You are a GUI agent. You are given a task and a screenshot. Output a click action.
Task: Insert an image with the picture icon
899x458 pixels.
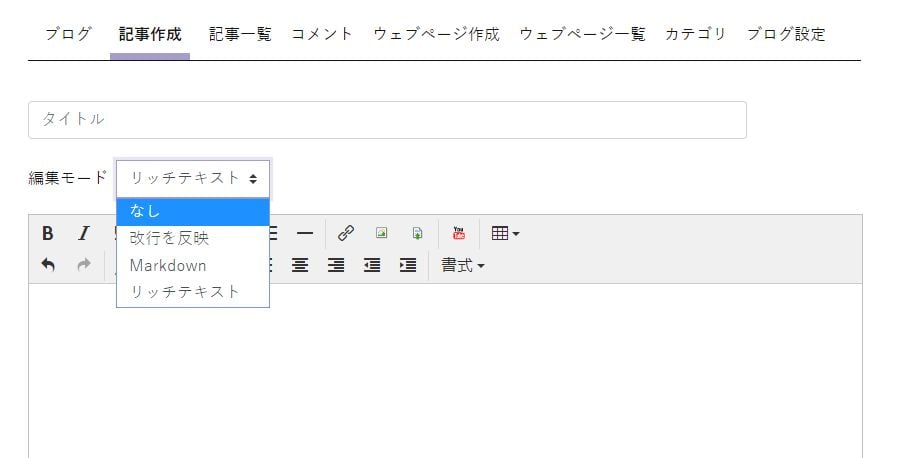[x=381, y=233]
